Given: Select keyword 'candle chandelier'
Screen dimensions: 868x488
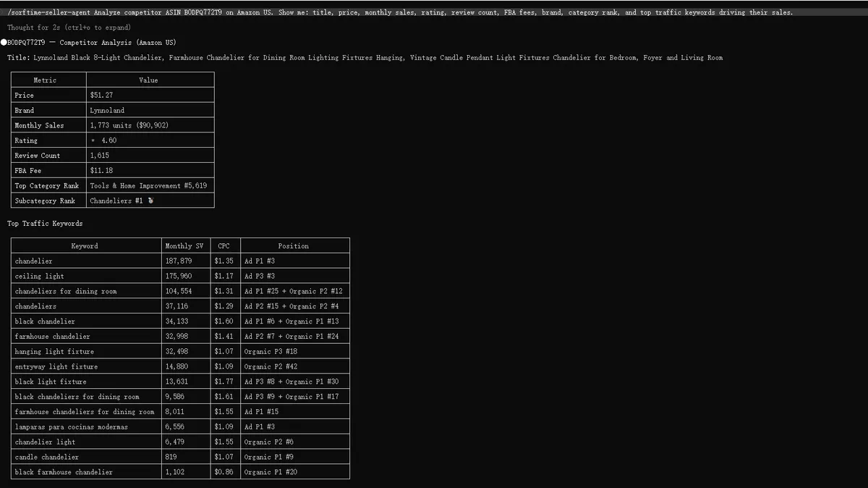Looking at the screenshot, I should (x=47, y=457).
